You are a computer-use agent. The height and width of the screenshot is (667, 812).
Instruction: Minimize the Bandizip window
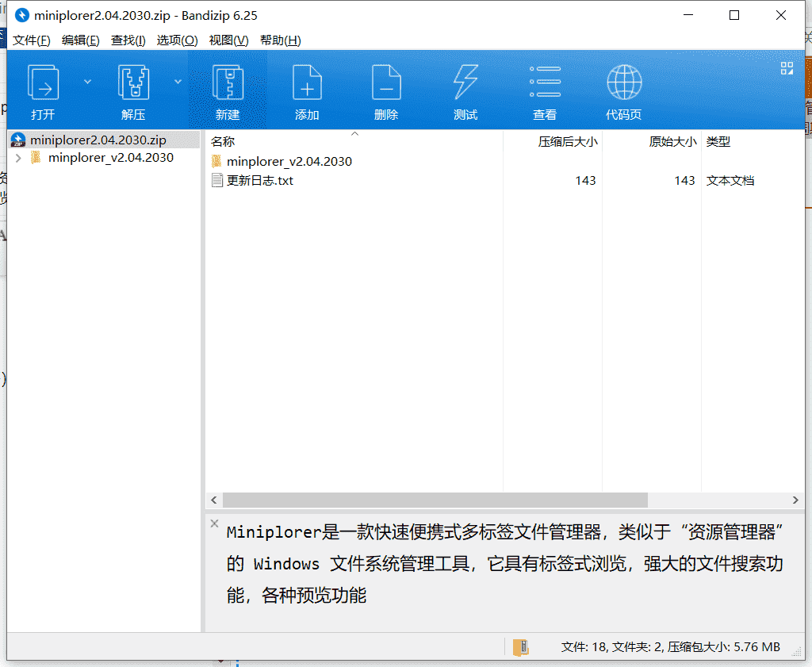click(x=688, y=16)
